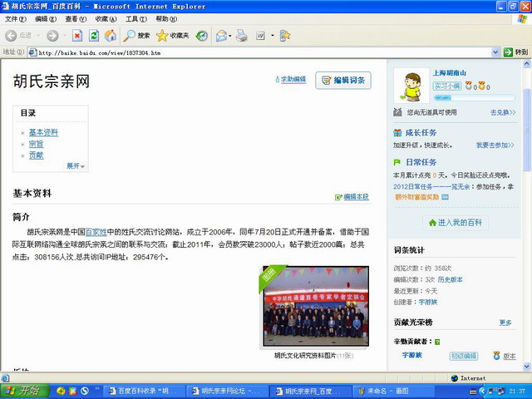Click the 我要去参加>> link
Image resolution: width=532 pixels, height=399 pixels.
495,145
